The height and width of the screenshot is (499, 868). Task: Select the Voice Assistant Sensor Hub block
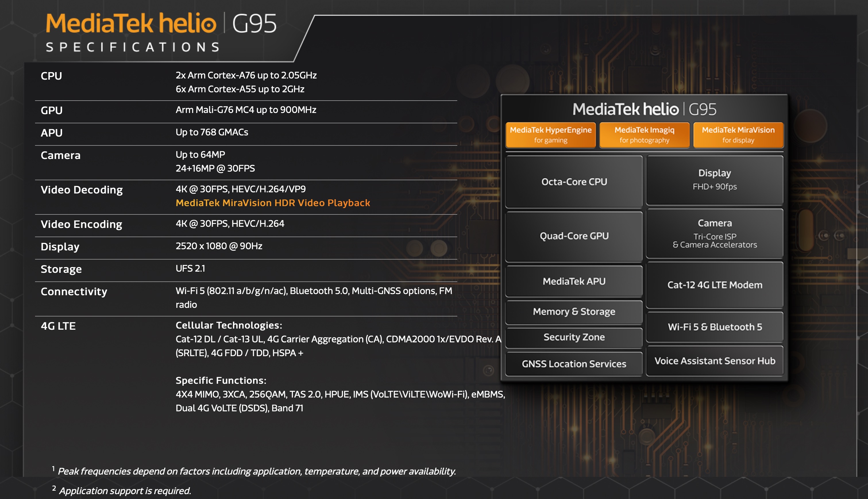pos(715,361)
